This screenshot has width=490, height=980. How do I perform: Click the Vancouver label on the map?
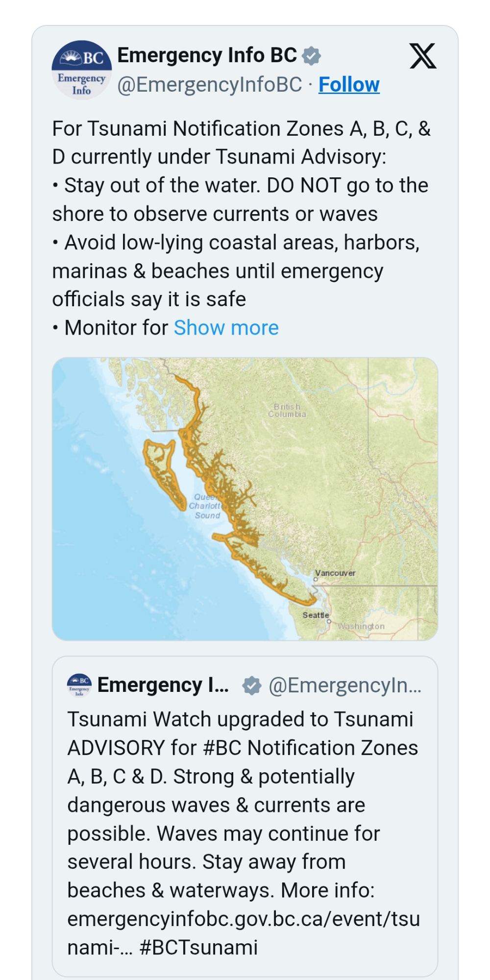[335, 573]
